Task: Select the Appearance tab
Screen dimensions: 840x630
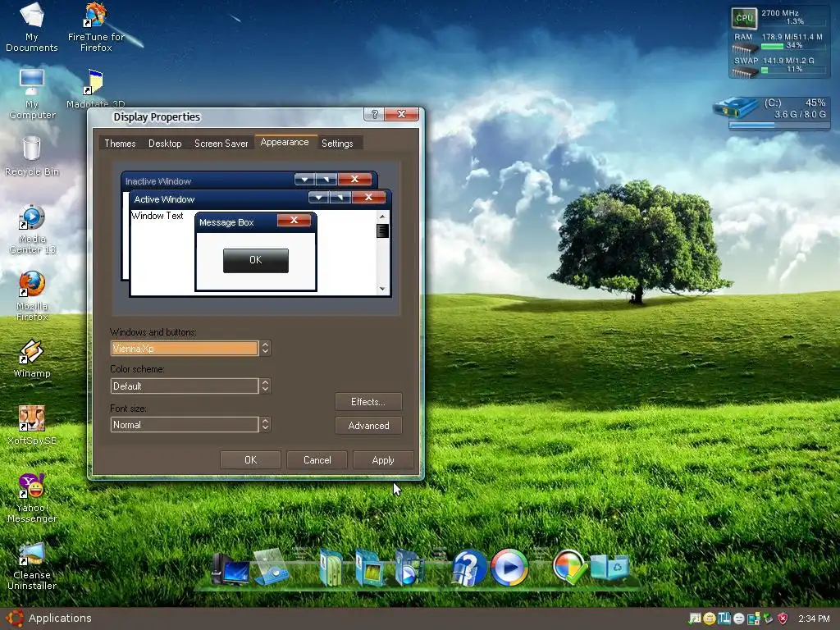Action: [285, 142]
